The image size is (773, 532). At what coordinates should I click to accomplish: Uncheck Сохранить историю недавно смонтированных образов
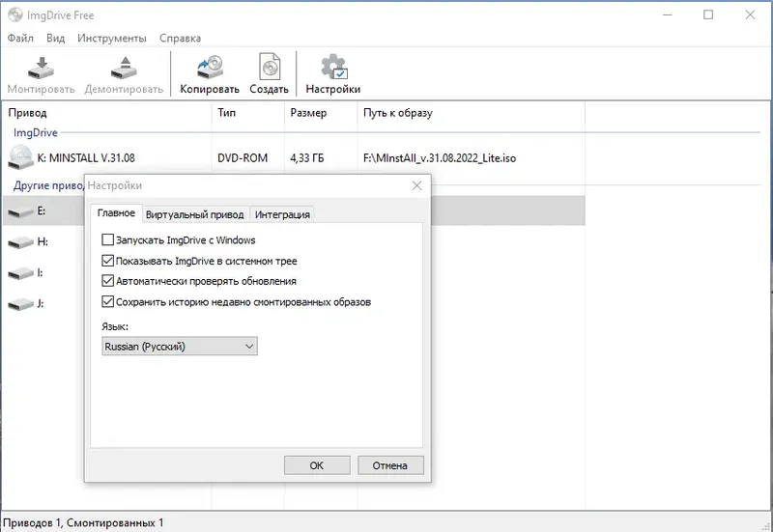pyautogui.click(x=107, y=301)
